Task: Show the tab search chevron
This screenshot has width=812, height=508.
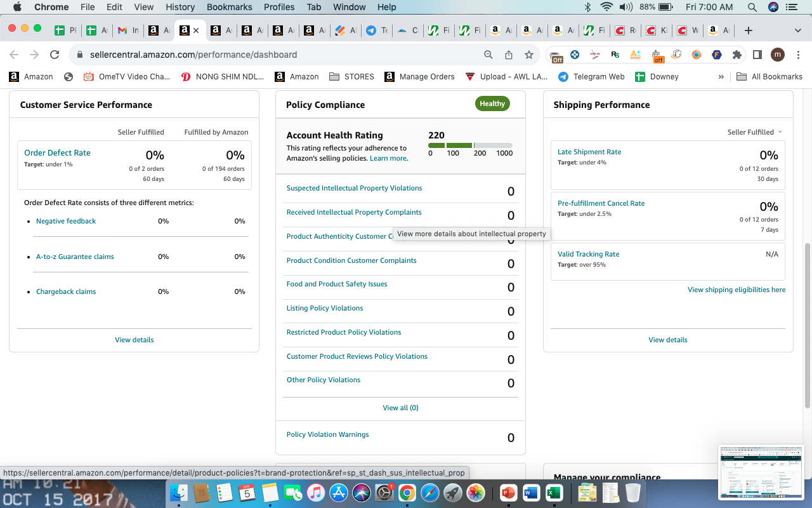Action: [797, 30]
